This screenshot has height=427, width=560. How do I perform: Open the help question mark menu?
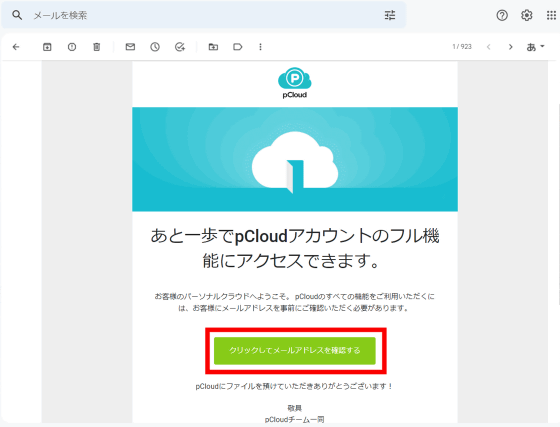pyautogui.click(x=502, y=15)
